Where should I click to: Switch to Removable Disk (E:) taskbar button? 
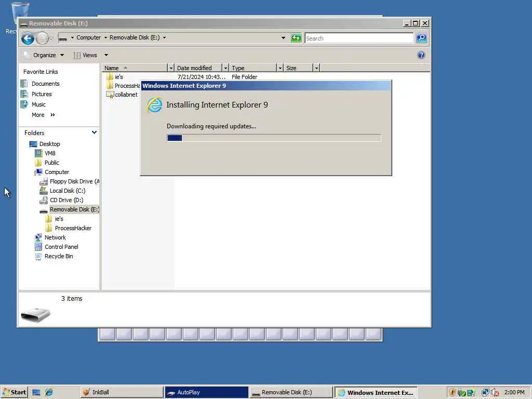pos(291,393)
